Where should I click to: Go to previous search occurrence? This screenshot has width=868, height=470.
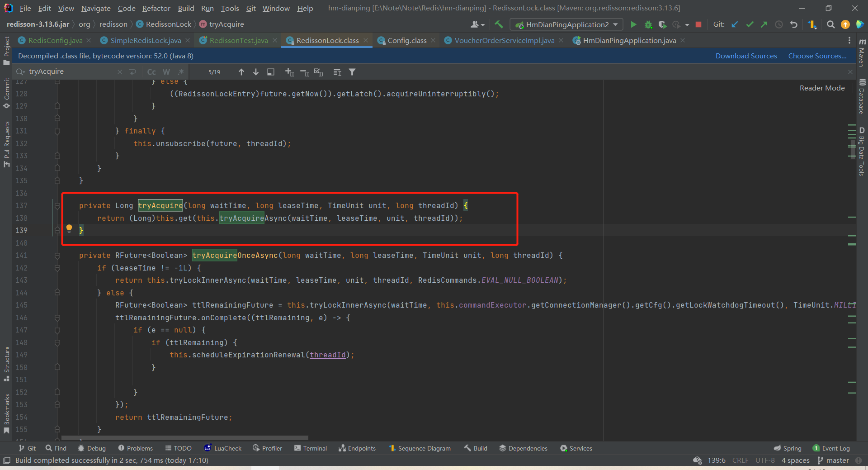tap(241, 72)
